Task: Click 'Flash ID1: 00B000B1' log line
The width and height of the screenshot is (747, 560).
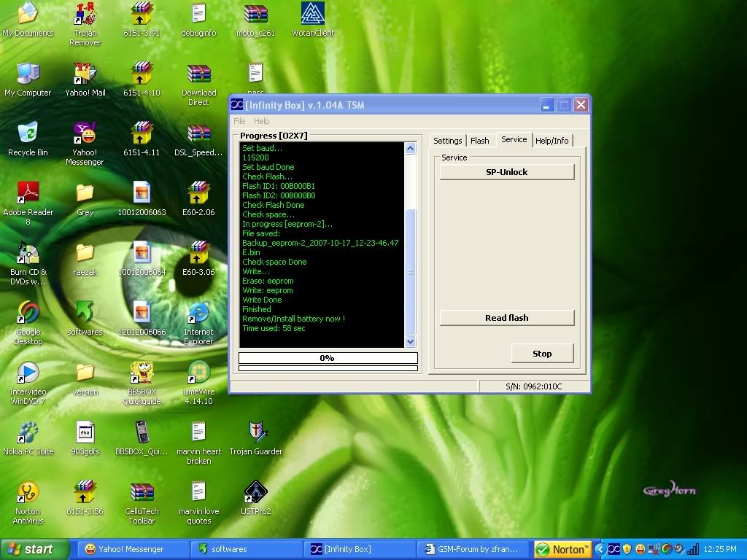Action: point(278,186)
